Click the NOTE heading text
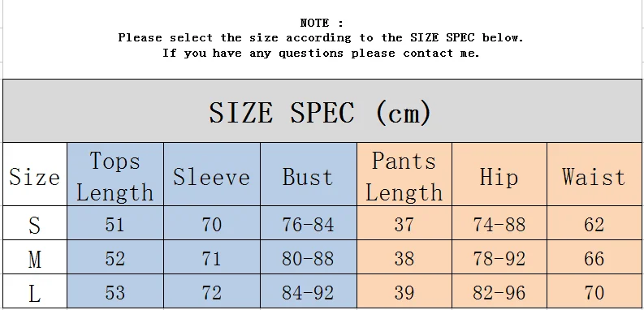The width and height of the screenshot is (644, 310). coord(322,23)
